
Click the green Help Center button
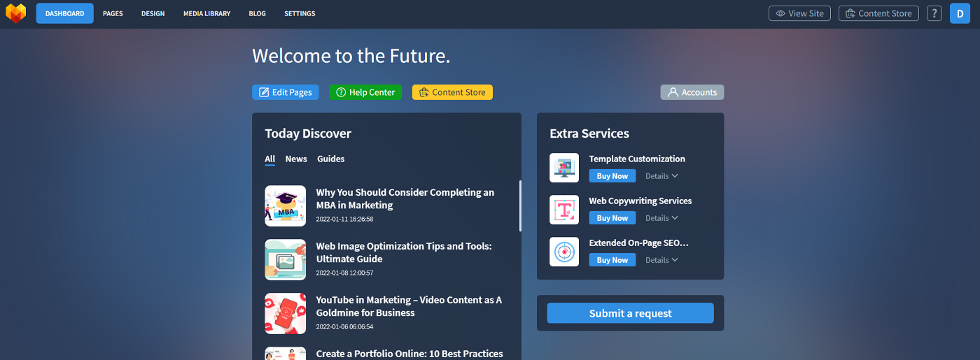pyautogui.click(x=365, y=92)
